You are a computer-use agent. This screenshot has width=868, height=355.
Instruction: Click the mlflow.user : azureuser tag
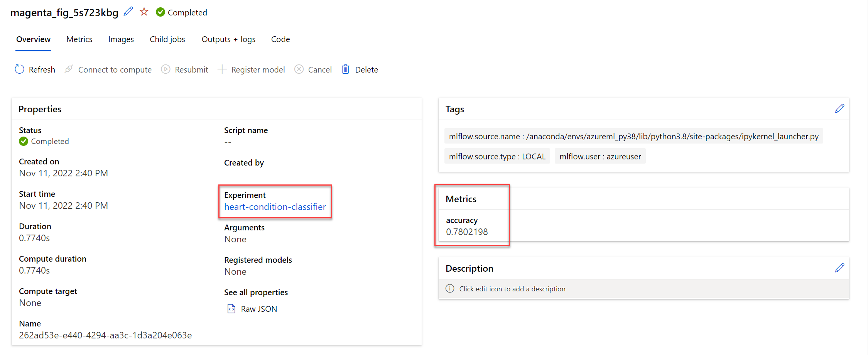600,156
